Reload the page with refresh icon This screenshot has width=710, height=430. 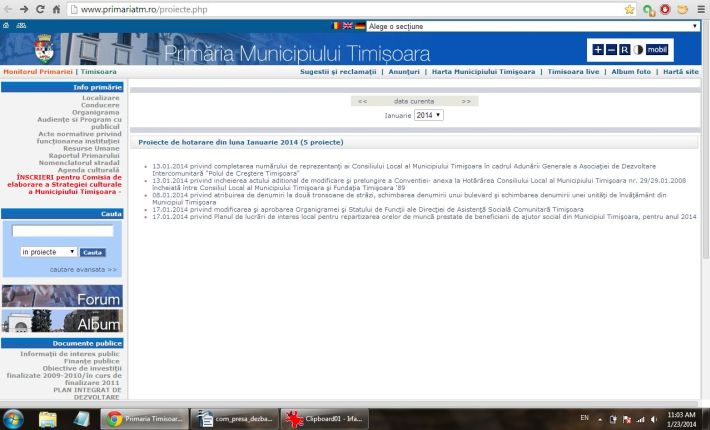point(40,9)
